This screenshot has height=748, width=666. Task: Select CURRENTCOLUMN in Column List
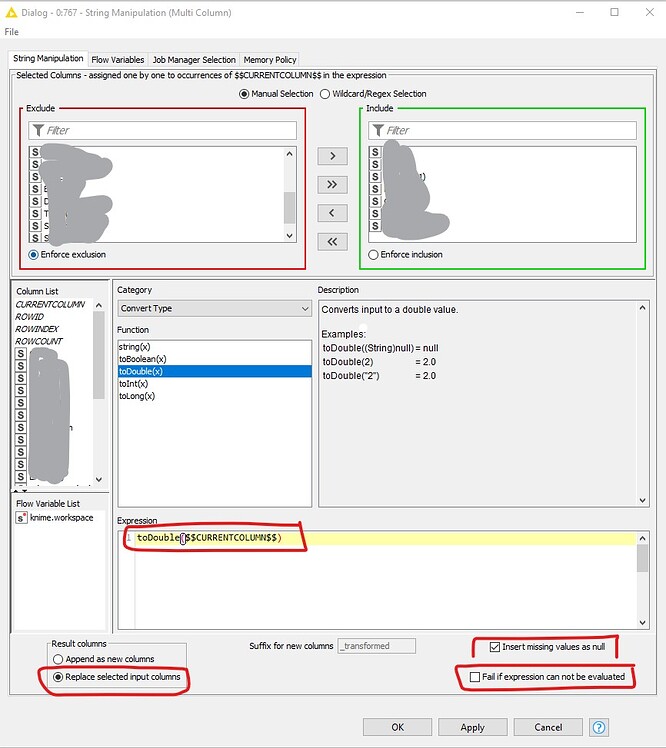click(50, 304)
